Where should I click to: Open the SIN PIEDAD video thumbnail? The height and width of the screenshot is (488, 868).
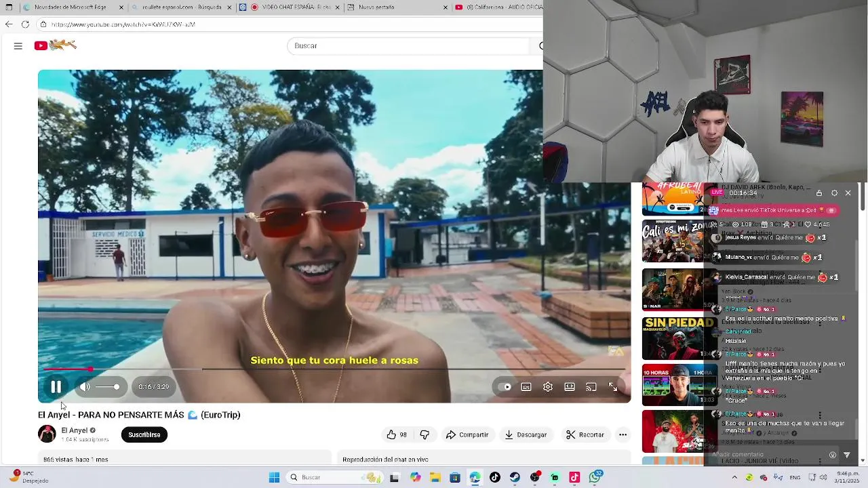coord(679,338)
